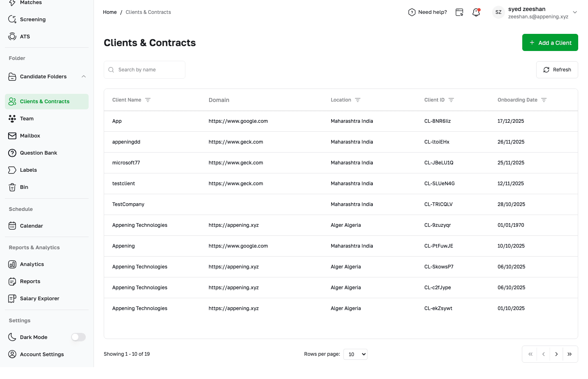588x379 pixels.
Task: Click the CL-ekZsywt client ID
Action: 438,308
